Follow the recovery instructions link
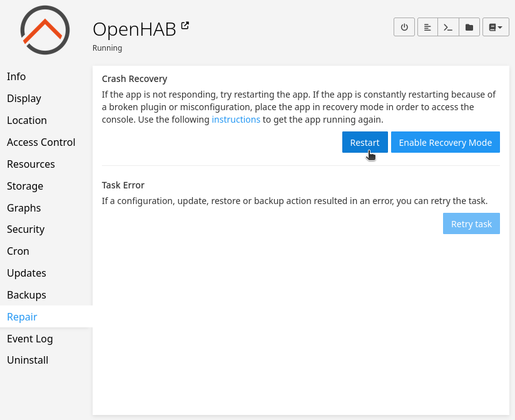 pyautogui.click(x=236, y=120)
